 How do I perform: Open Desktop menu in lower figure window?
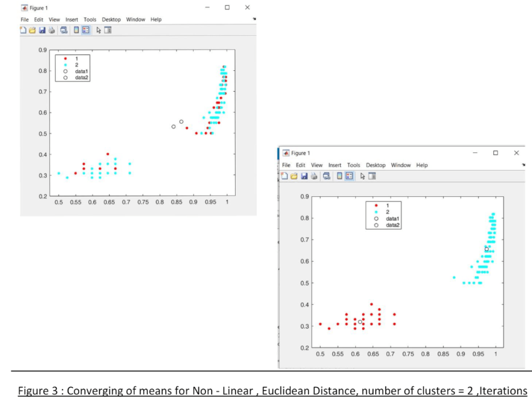click(x=376, y=165)
